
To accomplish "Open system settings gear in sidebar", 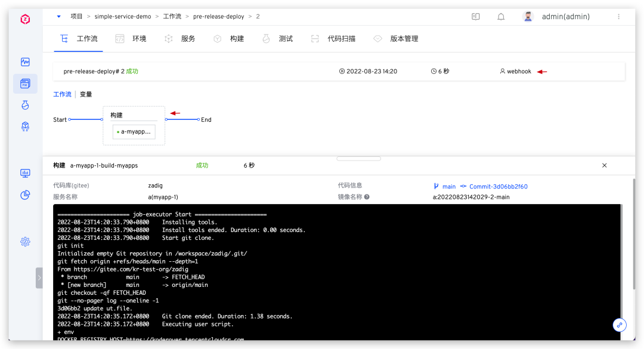I will coord(25,242).
